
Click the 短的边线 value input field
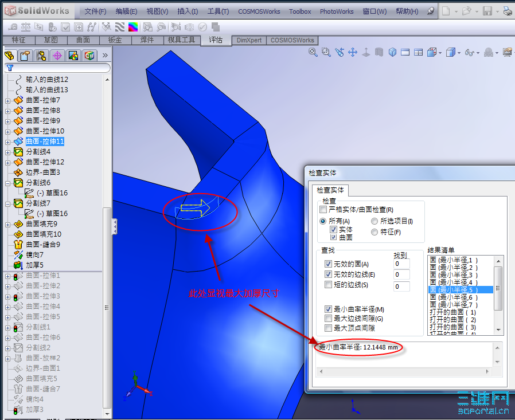pos(401,286)
